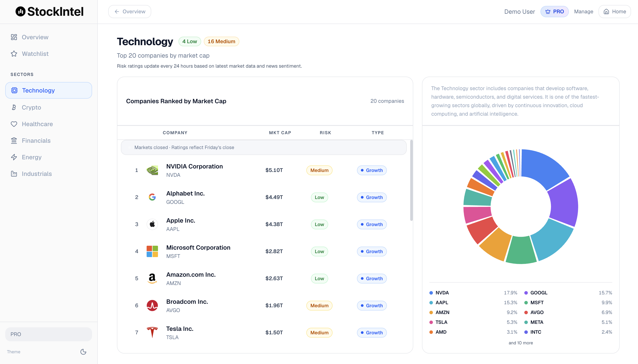The width and height of the screenshot is (638, 364).
Task: Select the Financials sector
Action: [x=48, y=141]
